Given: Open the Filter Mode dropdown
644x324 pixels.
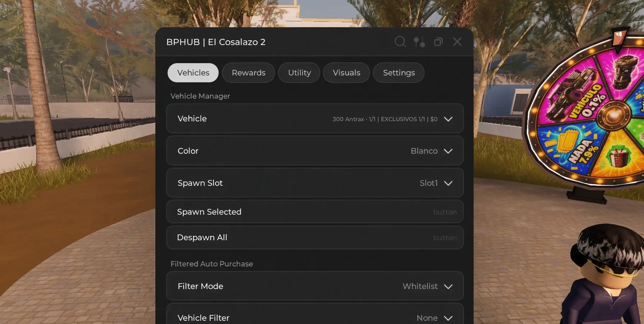Looking at the screenshot, I should 315,286.
